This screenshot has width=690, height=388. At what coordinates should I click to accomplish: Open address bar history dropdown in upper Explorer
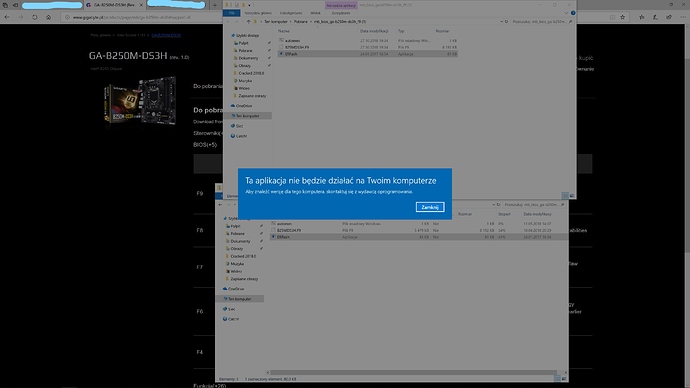[501, 22]
